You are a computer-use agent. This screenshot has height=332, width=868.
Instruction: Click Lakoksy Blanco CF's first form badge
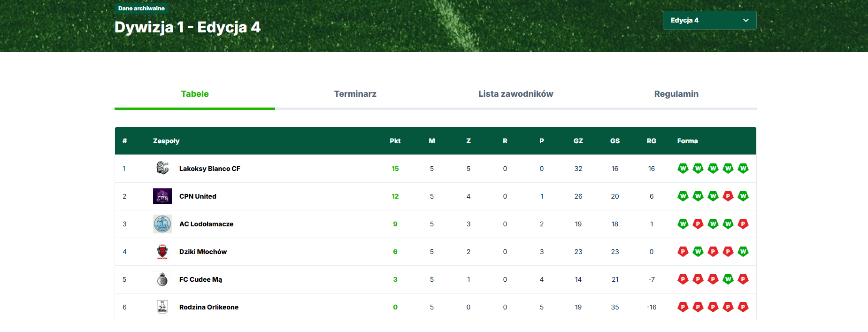(683, 168)
